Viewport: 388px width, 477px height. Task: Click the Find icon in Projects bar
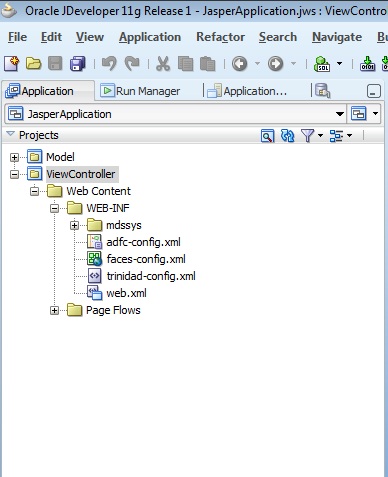pyautogui.click(x=267, y=135)
